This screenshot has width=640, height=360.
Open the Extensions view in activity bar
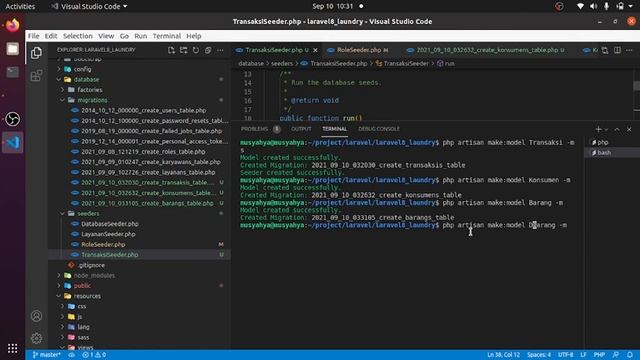[36, 76]
